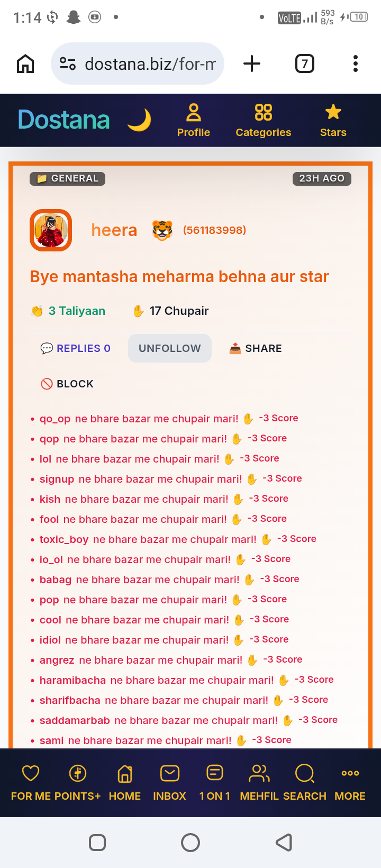Open the Stars section
381x868 pixels.
click(333, 121)
